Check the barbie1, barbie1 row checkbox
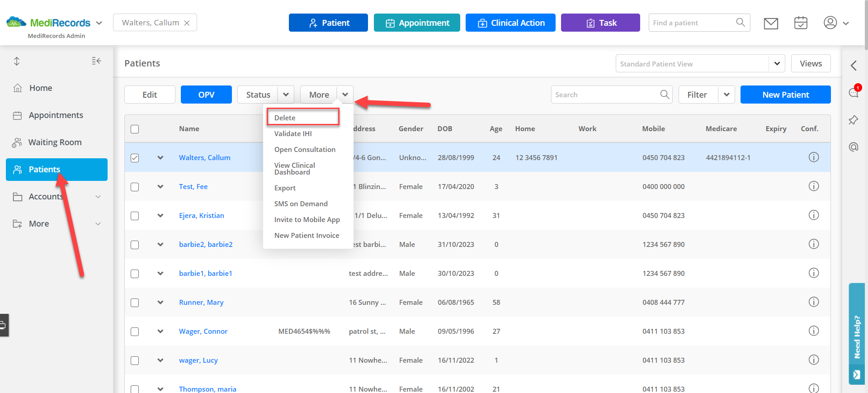This screenshot has width=868, height=393. pyautogui.click(x=135, y=274)
